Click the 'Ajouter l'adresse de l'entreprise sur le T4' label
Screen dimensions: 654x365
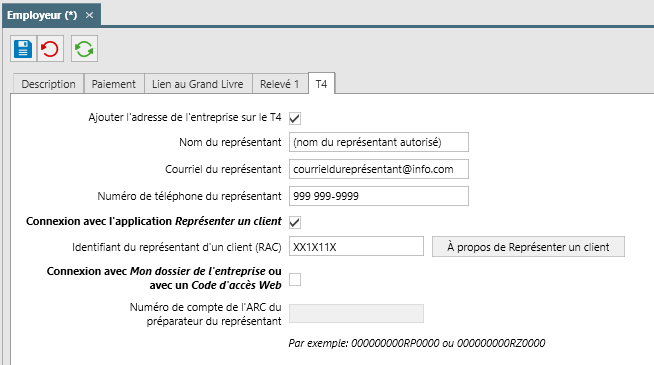tap(185, 117)
